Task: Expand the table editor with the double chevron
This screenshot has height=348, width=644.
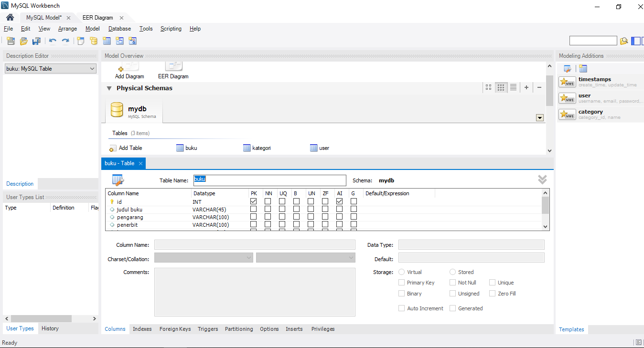Action: coord(542,180)
